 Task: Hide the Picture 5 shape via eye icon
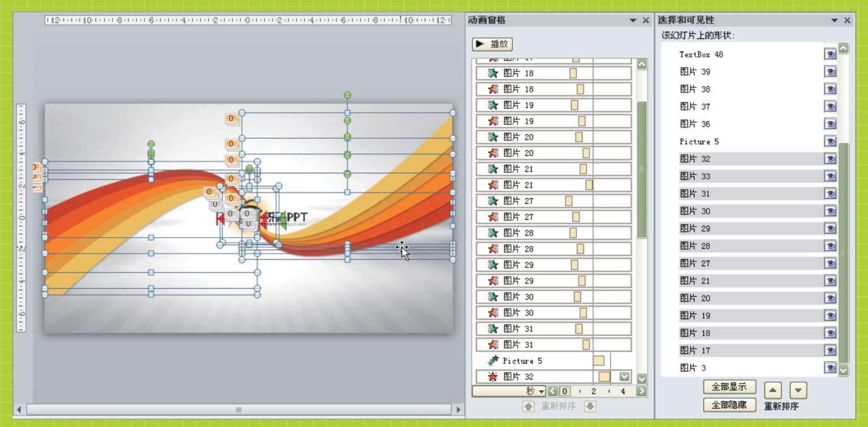pyautogui.click(x=830, y=141)
